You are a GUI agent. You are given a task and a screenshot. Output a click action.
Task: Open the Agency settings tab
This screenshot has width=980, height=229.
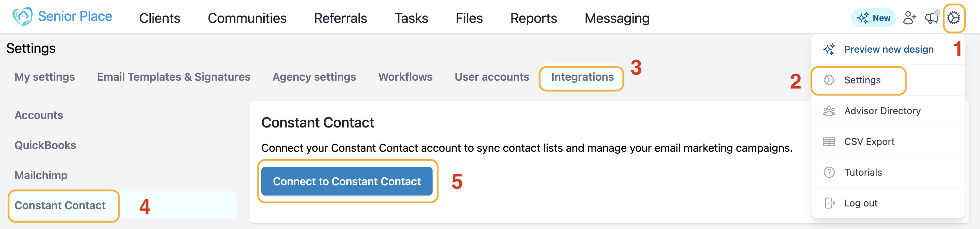click(314, 77)
